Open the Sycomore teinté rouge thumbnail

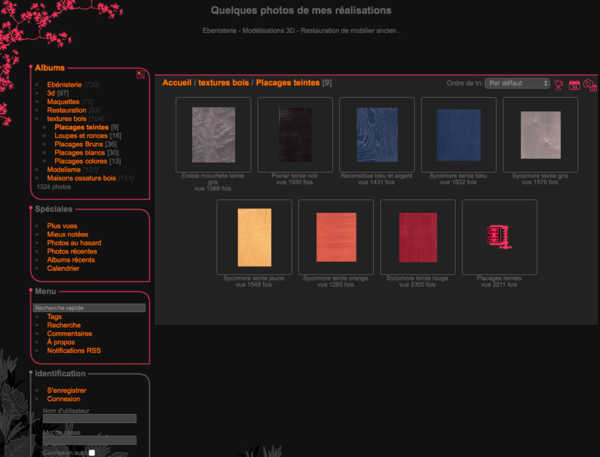pos(416,236)
